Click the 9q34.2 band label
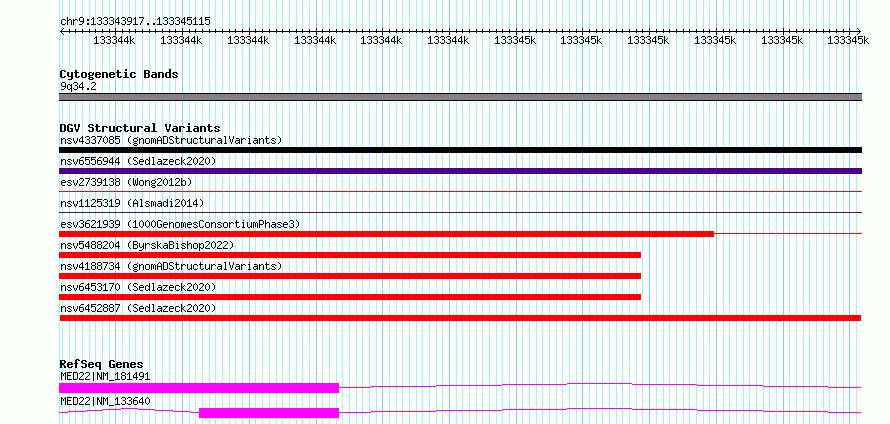 [x=76, y=87]
